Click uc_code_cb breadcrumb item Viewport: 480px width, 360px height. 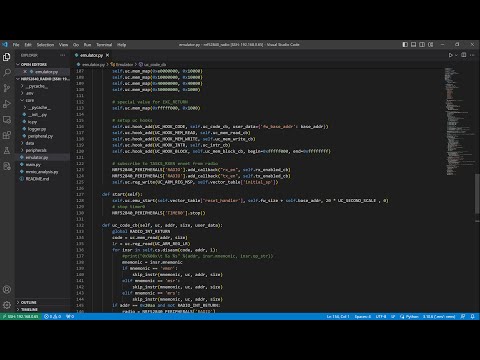tap(155, 65)
